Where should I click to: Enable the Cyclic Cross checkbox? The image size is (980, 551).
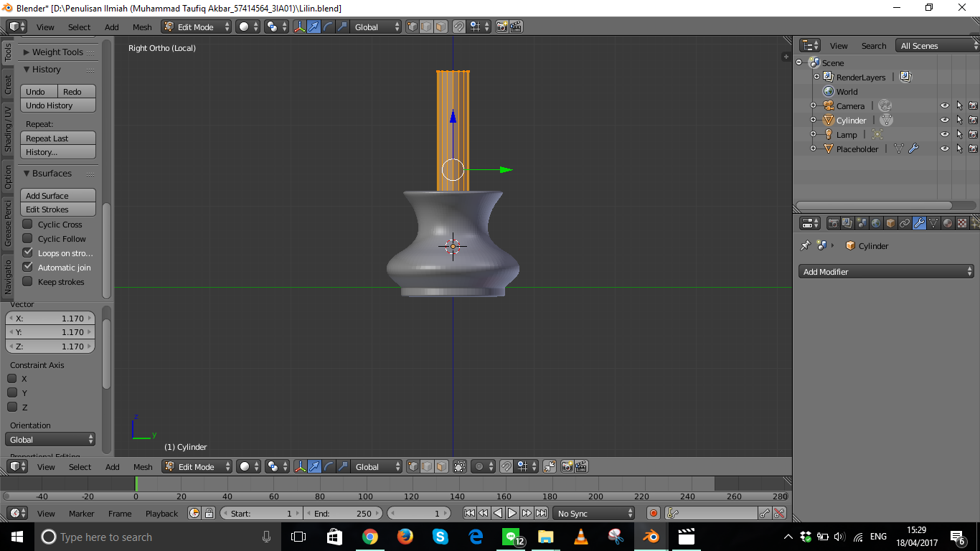[27, 224]
